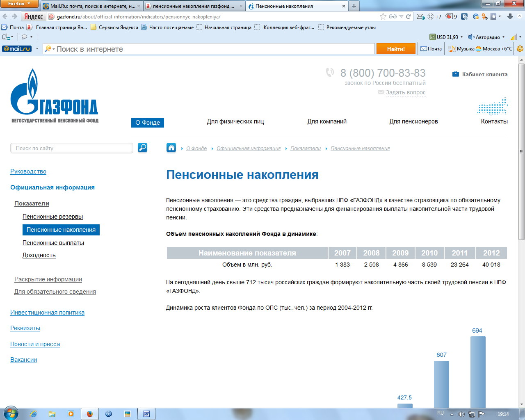Click Официальная информация breadcrumb link

(249, 148)
